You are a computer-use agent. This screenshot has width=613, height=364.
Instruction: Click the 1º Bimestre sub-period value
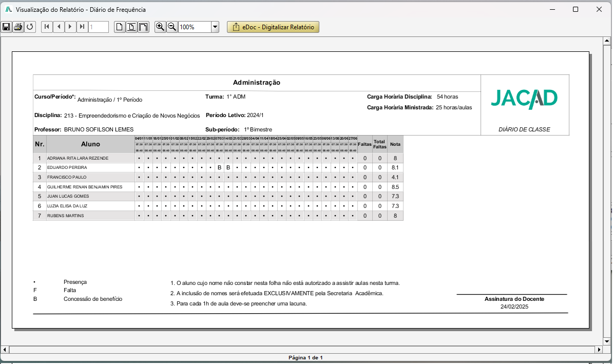click(258, 129)
